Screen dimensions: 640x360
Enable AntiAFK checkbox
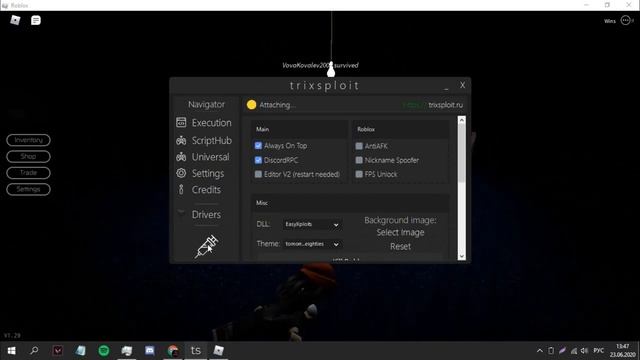tap(359, 146)
